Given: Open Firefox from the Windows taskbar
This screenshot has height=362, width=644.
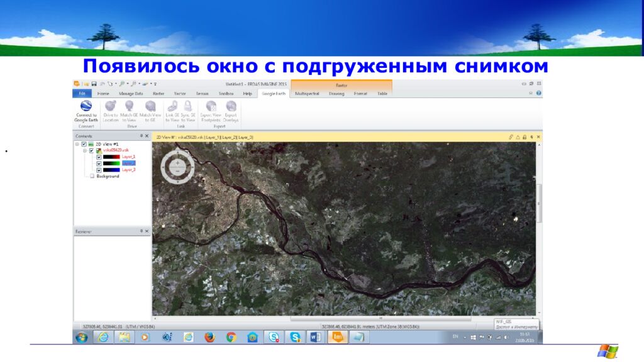Looking at the screenshot, I should [209, 337].
